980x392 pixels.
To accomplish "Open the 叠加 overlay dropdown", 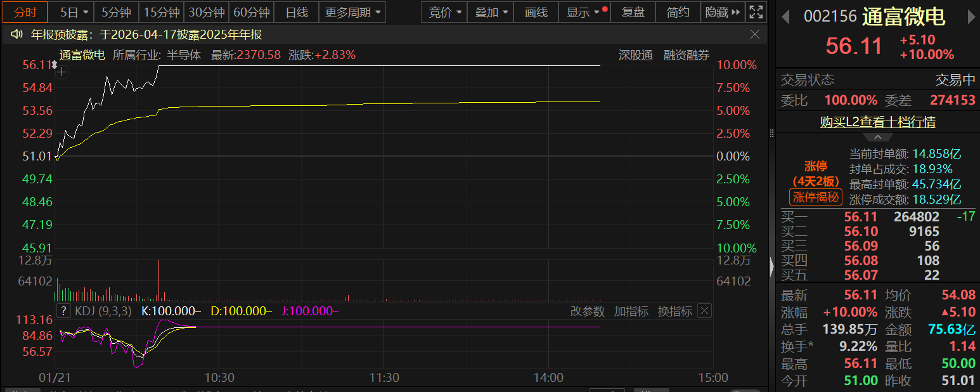I will 491,12.
